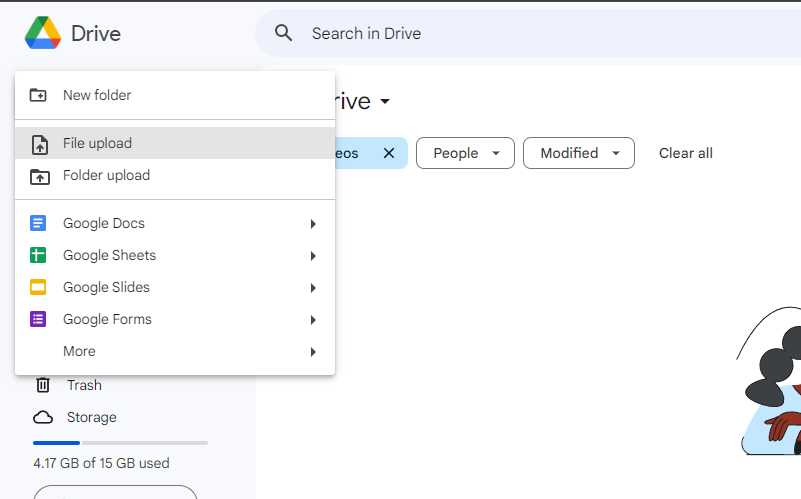The width and height of the screenshot is (801, 499).
Task: Click the Google Drive logo
Action: (x=43, y=33)
